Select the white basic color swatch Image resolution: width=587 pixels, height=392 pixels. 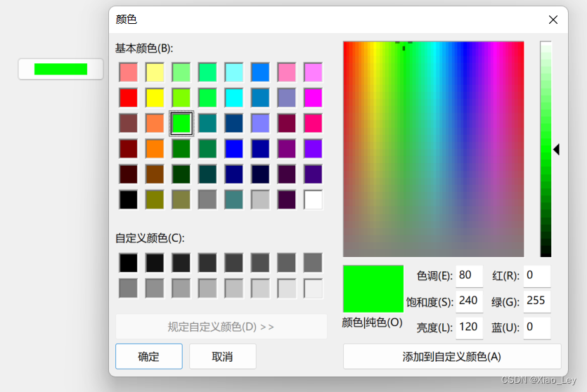click(313, 200)
